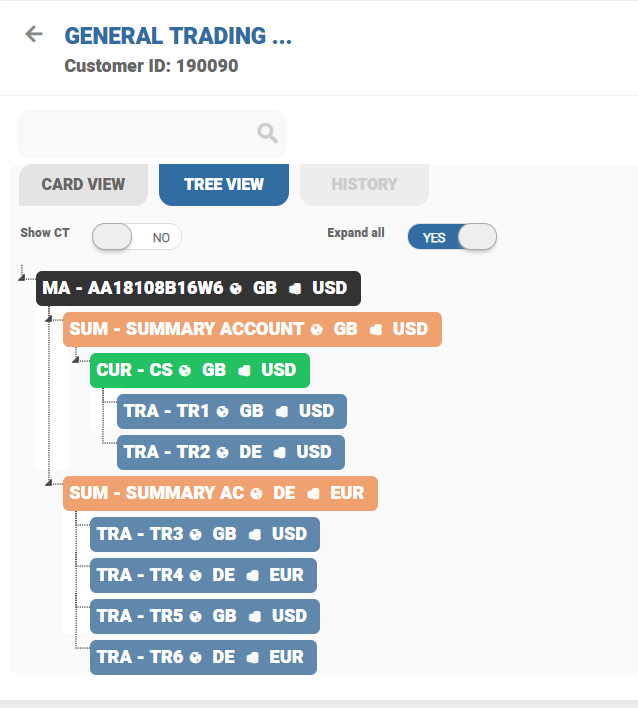Click globe icon on CUR - CS node

pyautogui.click(x=185, y=370)
